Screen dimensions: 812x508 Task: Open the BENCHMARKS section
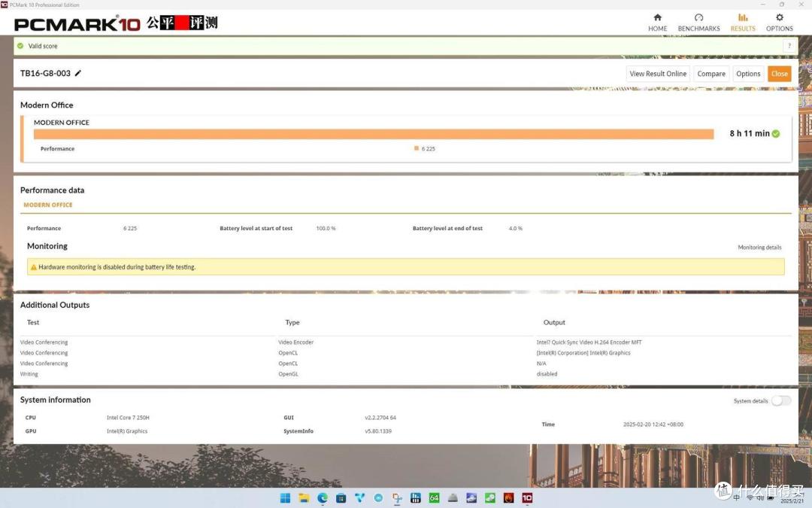tap(698, 23)
